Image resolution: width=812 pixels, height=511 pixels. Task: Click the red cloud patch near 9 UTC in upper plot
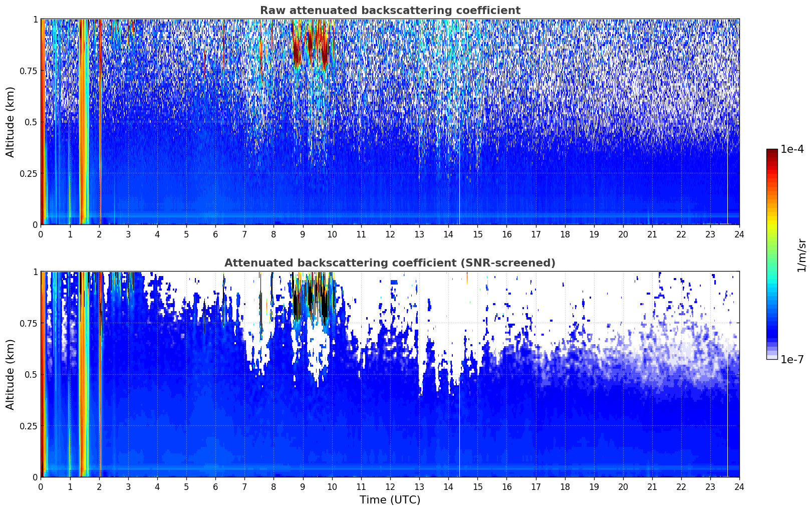coord(311,48)
